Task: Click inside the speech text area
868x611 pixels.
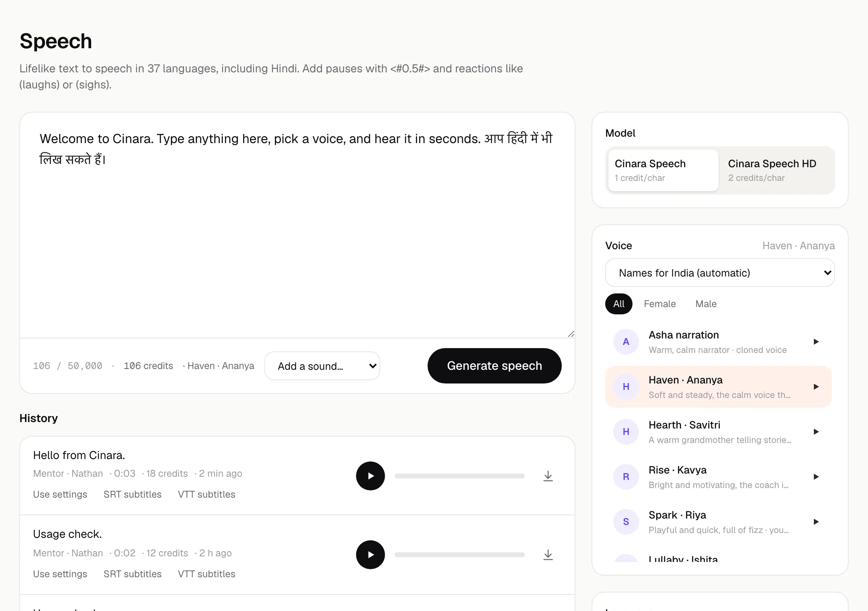Action: (x=297, y=225)
